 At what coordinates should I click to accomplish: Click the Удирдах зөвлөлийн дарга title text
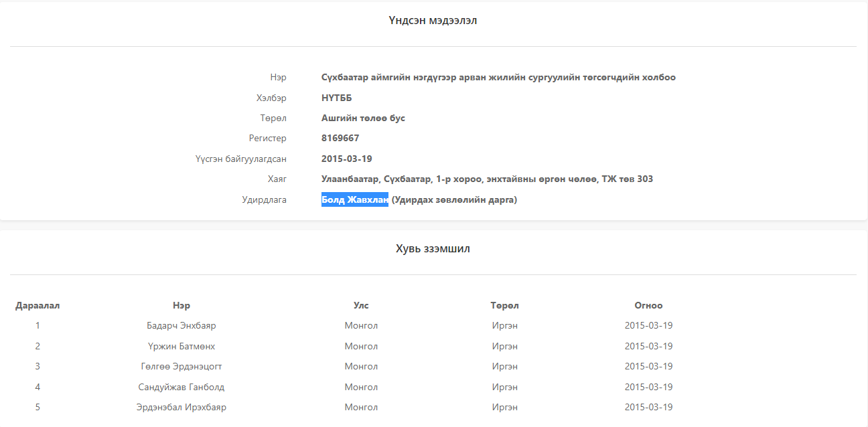click(x=454, y=199)
